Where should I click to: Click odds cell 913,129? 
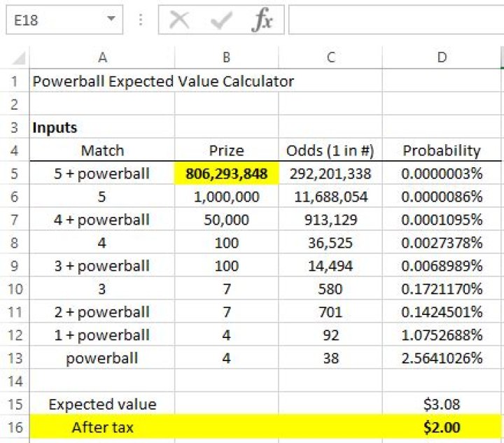tap(330, 220)
